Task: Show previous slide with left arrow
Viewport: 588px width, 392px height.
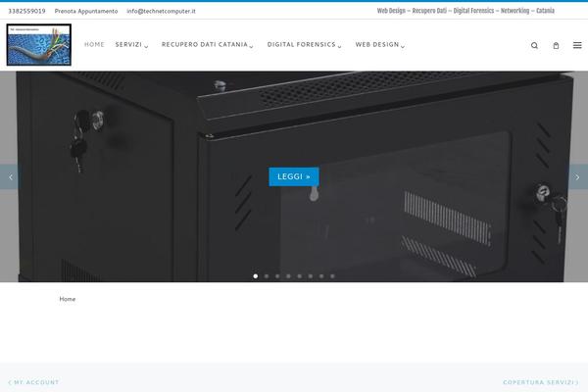Action: (10, 176)
